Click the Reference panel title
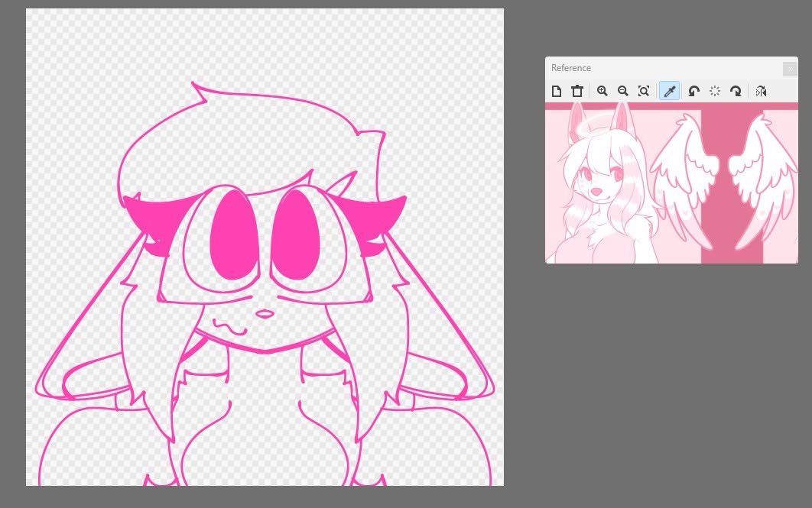The width and height of the screenshot is (812, 508). (570, 68)
